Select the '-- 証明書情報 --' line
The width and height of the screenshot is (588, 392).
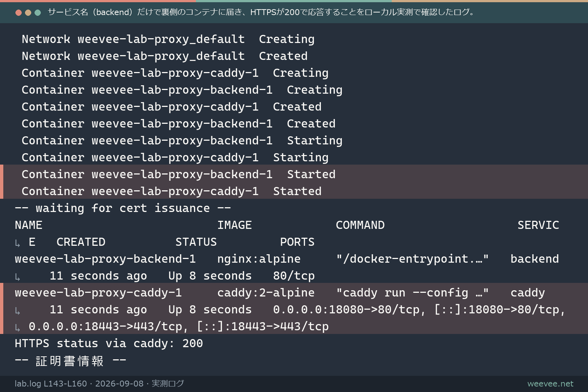point(71,361)
